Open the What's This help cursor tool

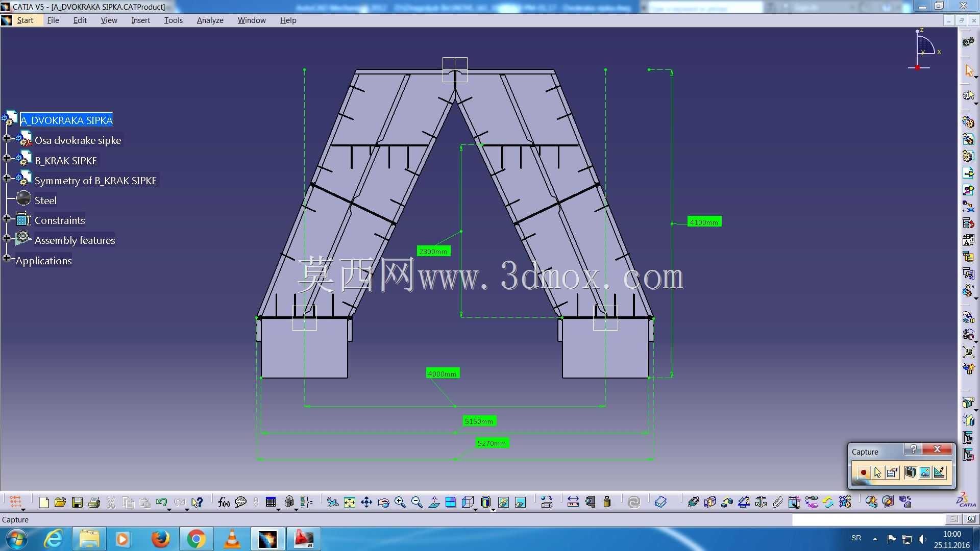[197, 503]
